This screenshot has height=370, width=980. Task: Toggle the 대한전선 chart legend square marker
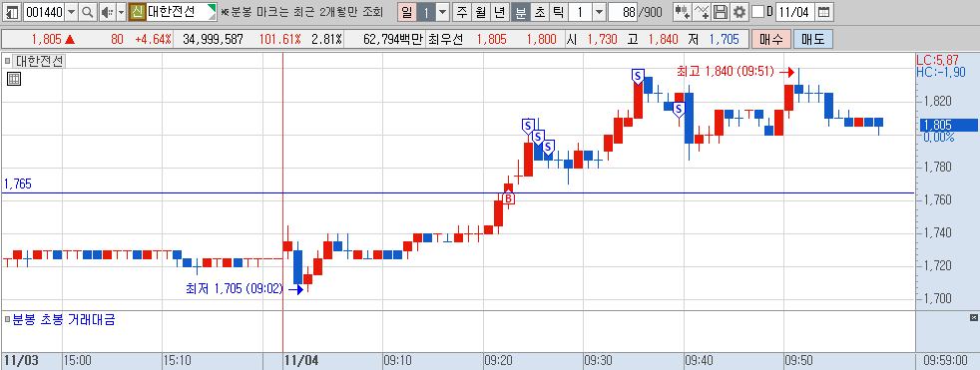click(x=8, y=61)
